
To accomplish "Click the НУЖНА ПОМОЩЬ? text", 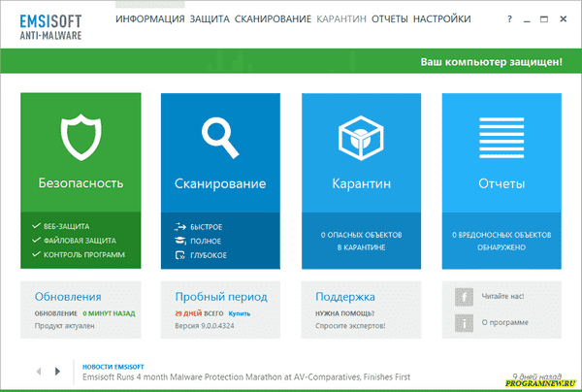I will point(344,313).
